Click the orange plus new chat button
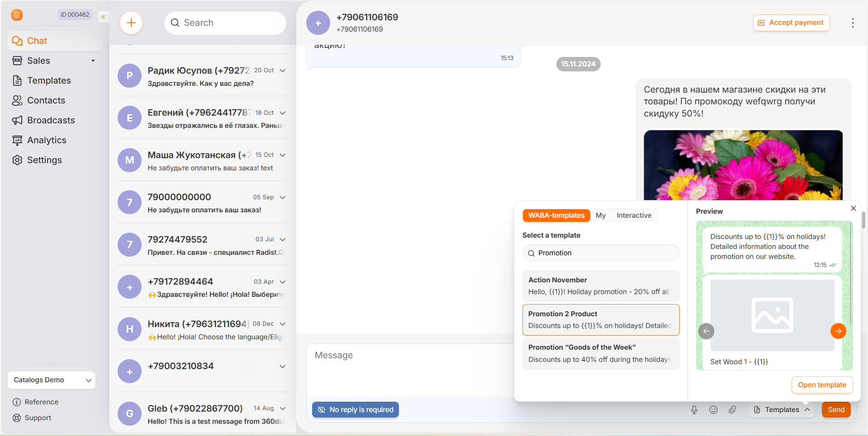Image resolution: width=868 pixels, height=436 pixels. pos(131,23)
